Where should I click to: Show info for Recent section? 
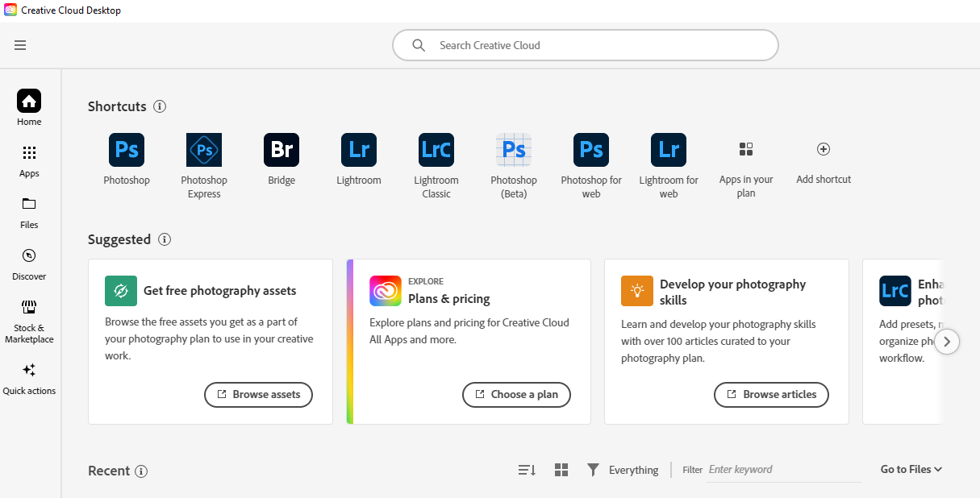click(x=141, y=471)
